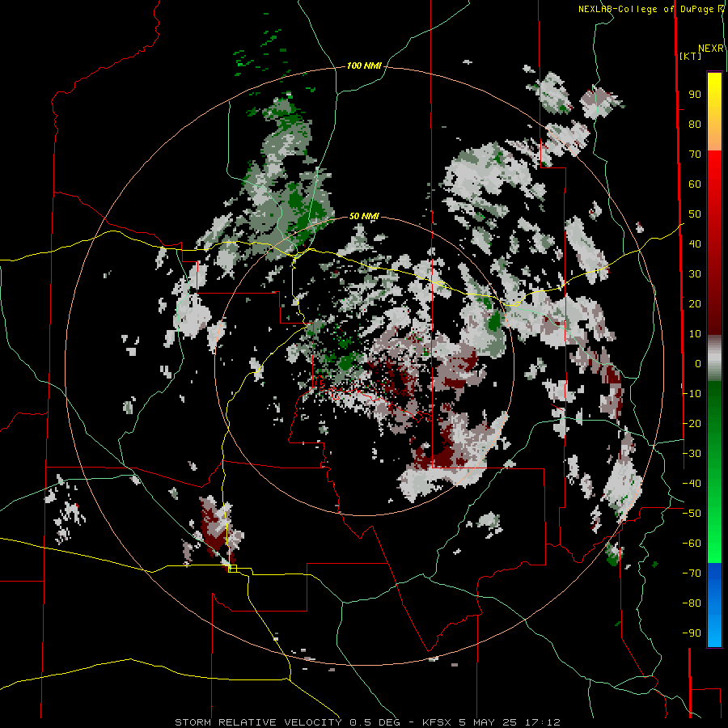Click the positive 80 knot scale value
Viewport: 728px width, 728px height.
[695, 125]
